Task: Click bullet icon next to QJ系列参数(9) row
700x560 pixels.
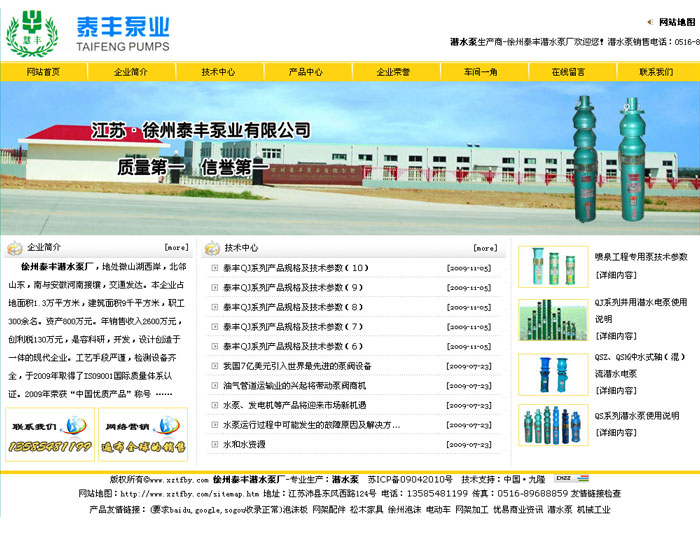Action: (215, 288)
